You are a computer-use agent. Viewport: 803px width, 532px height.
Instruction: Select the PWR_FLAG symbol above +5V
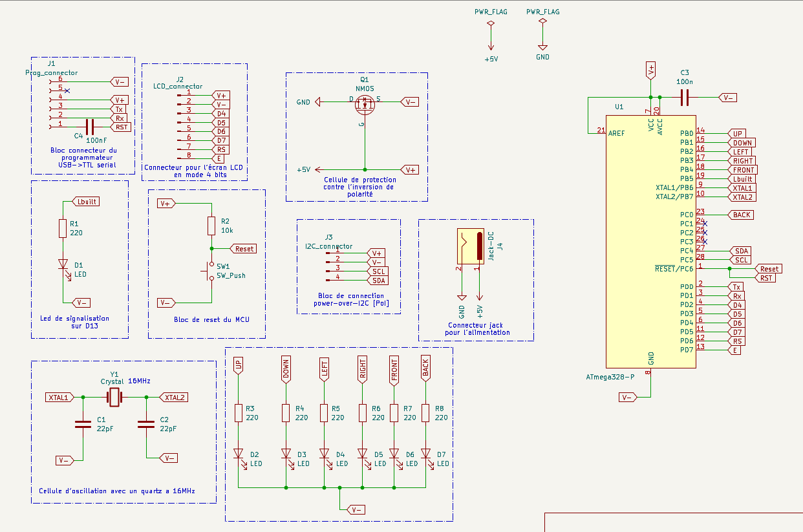(491, 24)
